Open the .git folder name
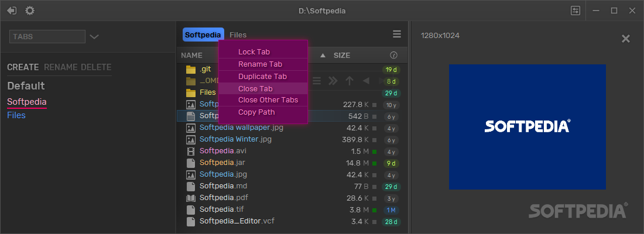 [x=205, y=70]
